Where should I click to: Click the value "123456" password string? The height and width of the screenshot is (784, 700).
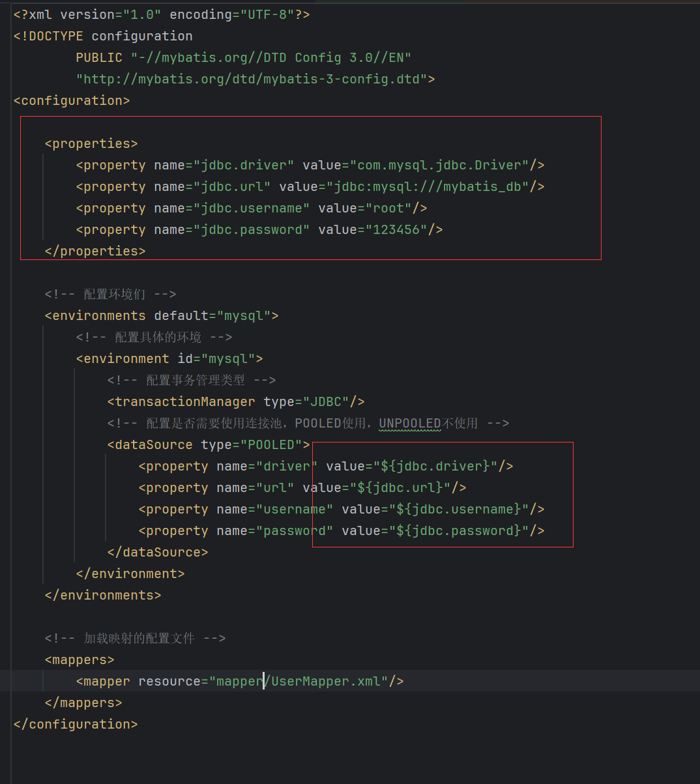396,229
